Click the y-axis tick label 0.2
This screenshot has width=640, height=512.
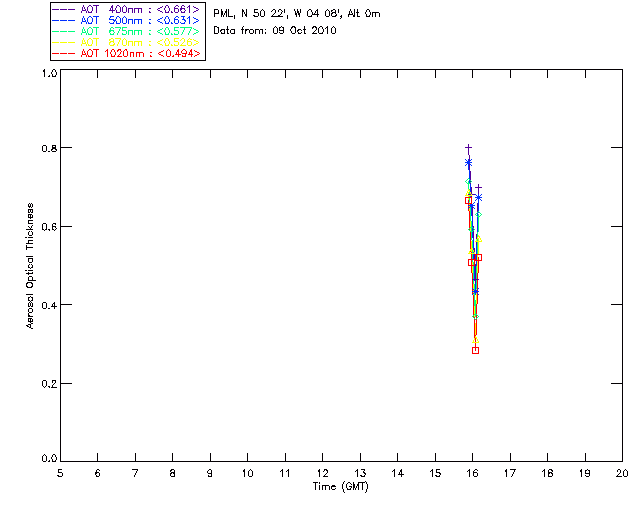pos(49,384)
